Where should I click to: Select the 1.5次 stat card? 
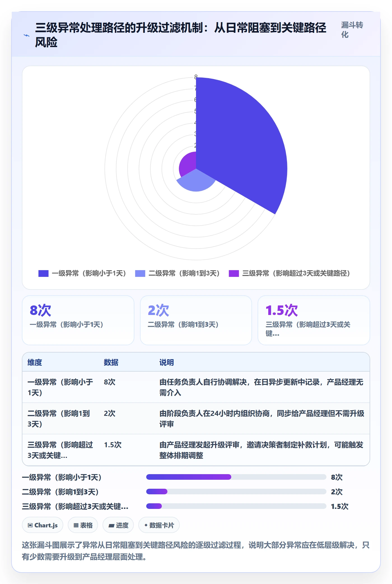pos(314,320)
